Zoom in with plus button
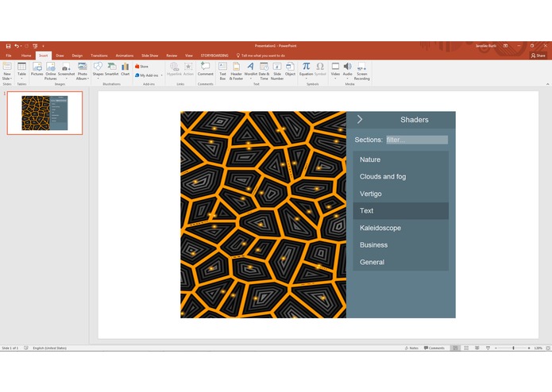 [529, 348]
